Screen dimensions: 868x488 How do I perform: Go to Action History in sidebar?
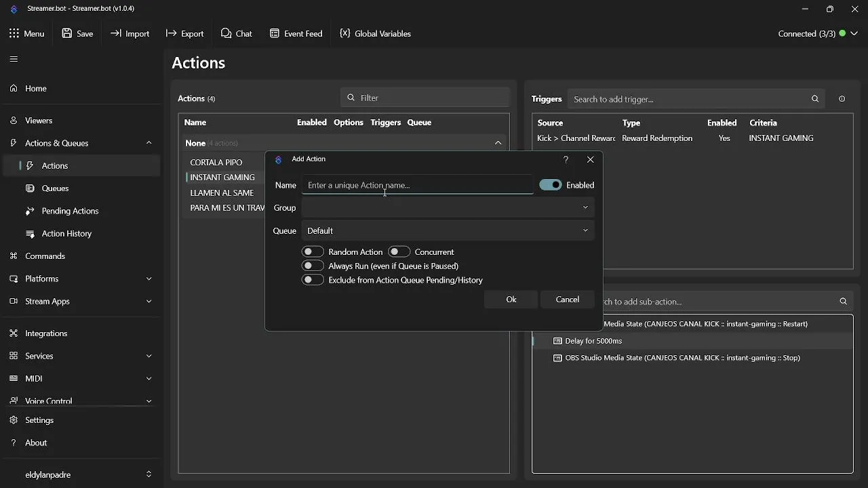(66, 233)
